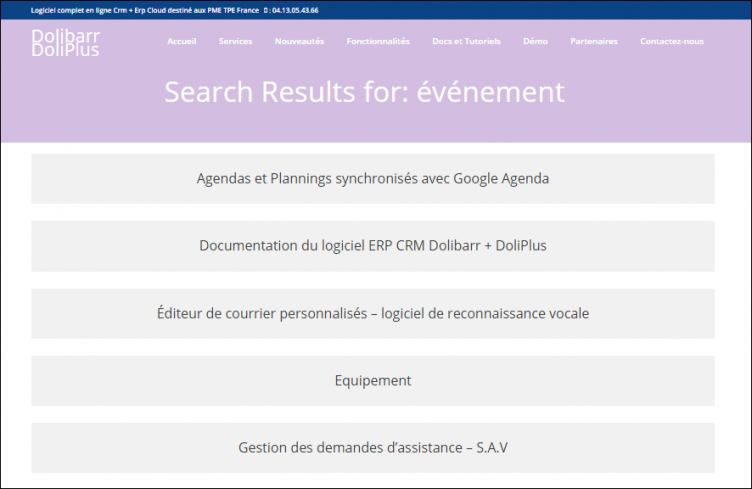The height and width of the screenshot is (489, 752).
Task: Open the Démo menu item
Action: click(535, 41)
